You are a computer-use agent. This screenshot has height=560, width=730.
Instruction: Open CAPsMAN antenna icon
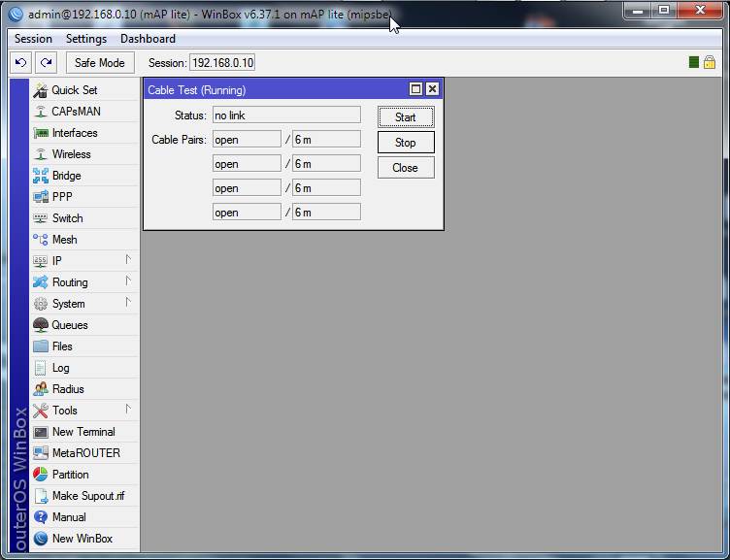[41, 112]
